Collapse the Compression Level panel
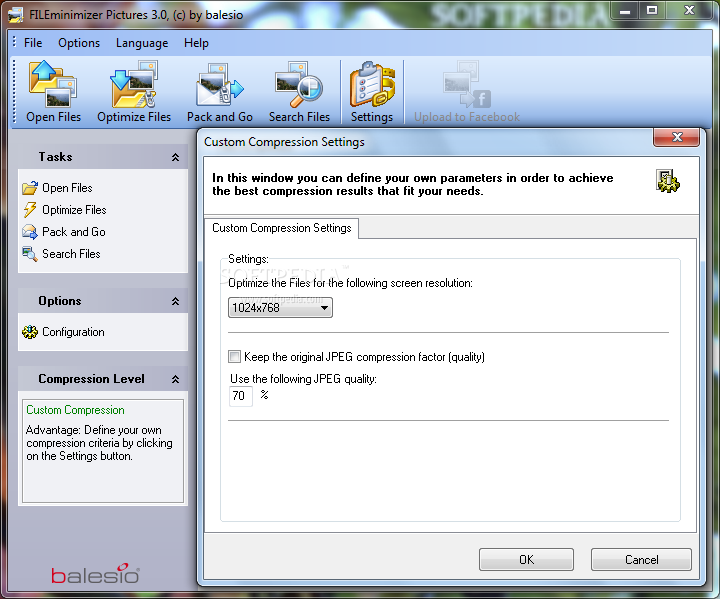The height and width of the screenshot is (599, 720). [x=175, y=379]
